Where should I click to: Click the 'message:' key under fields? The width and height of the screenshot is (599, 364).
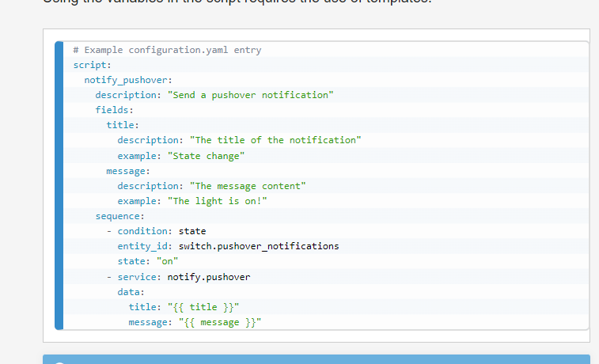coord(128,171)
